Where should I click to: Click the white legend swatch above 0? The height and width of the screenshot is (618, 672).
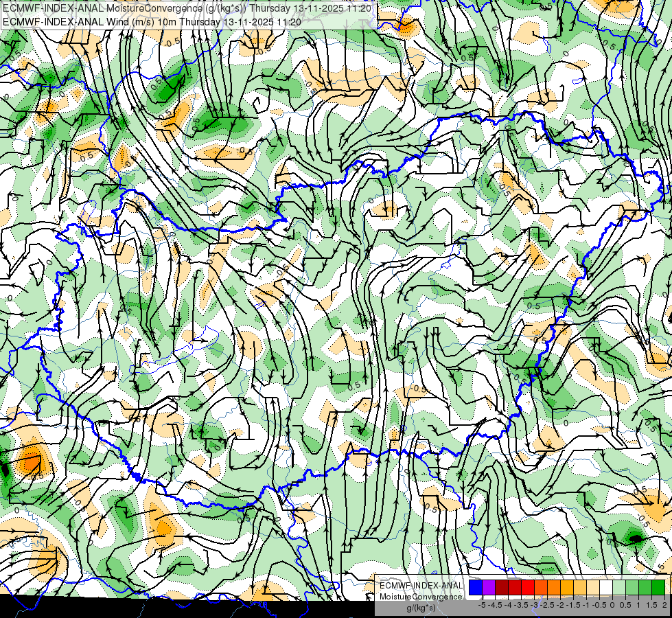606,587
